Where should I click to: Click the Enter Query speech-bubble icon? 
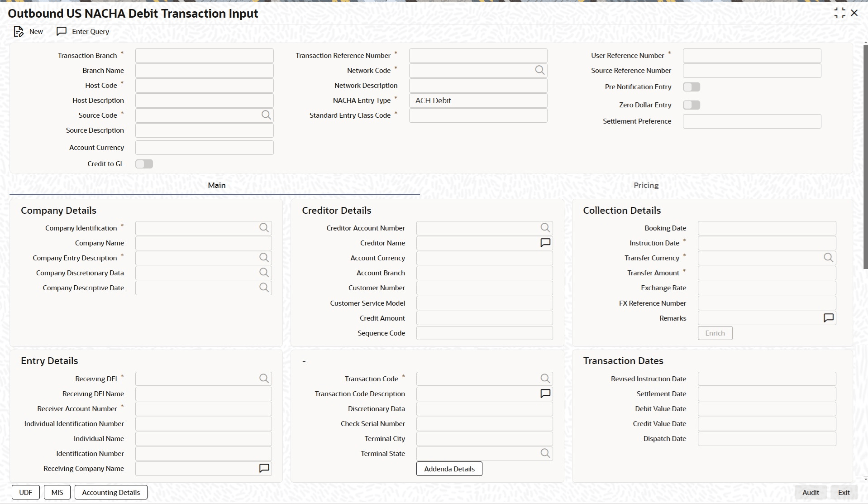click(x=62, y=31)
